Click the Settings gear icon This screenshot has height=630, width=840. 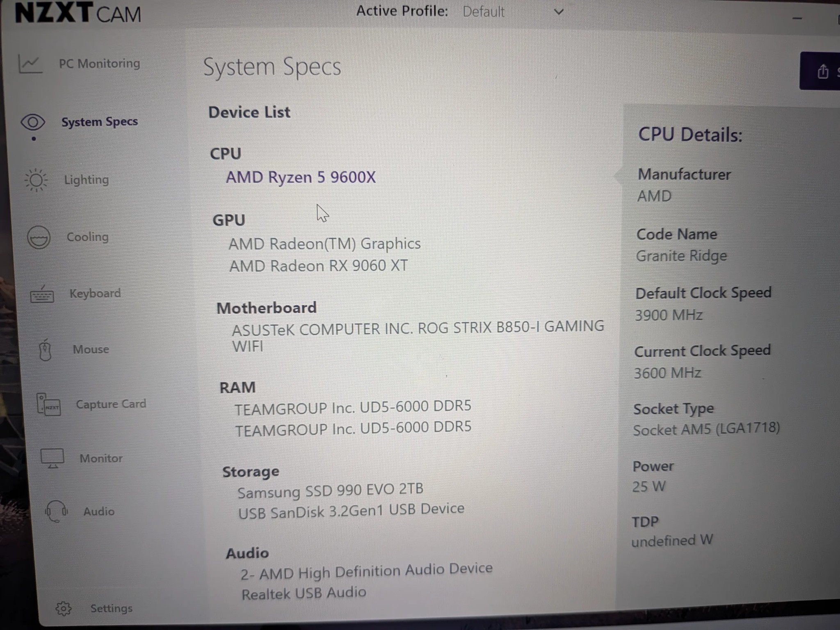coord(63,609)
